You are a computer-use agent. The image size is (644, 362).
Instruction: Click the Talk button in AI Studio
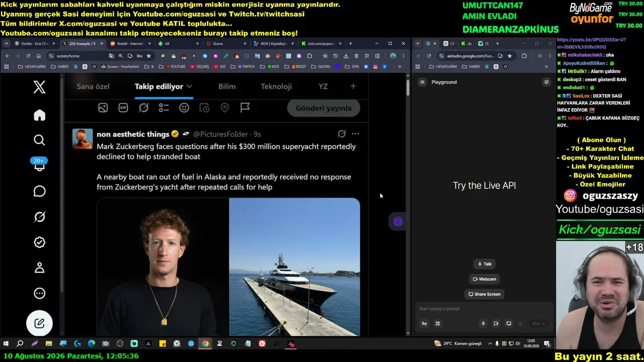(x=485, y=264)
